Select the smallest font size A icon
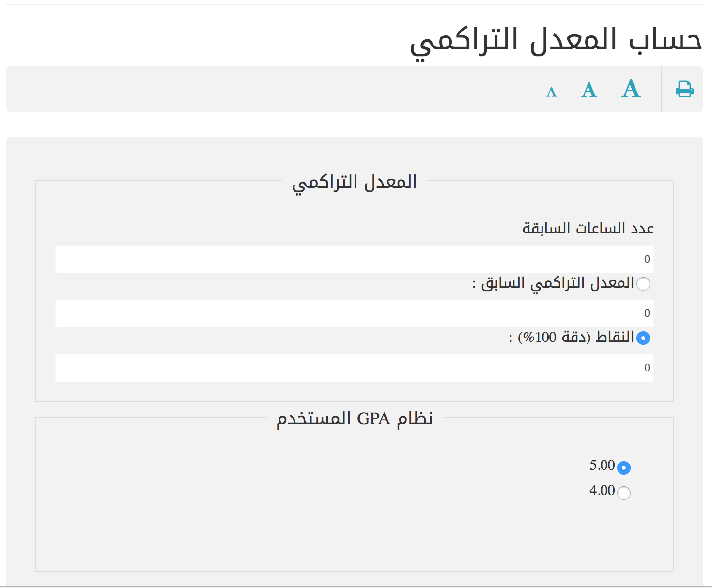 551,92
